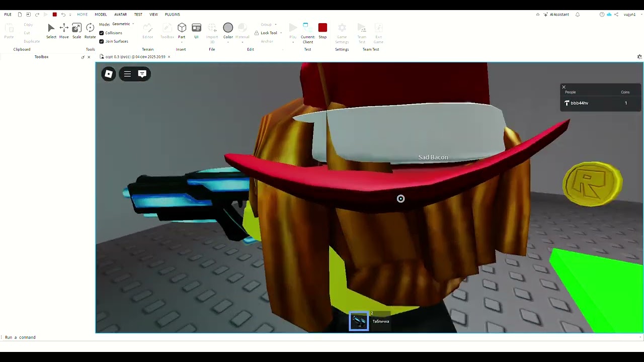Open the UI insert tool
The width and height of the screenshot is (644, 362).
click(x=196, y=31)
